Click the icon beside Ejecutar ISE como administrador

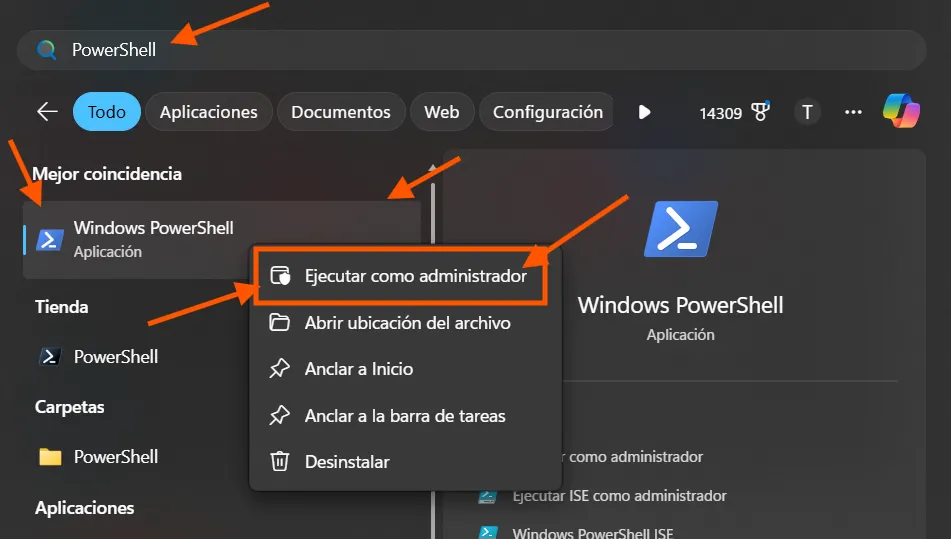488,496
